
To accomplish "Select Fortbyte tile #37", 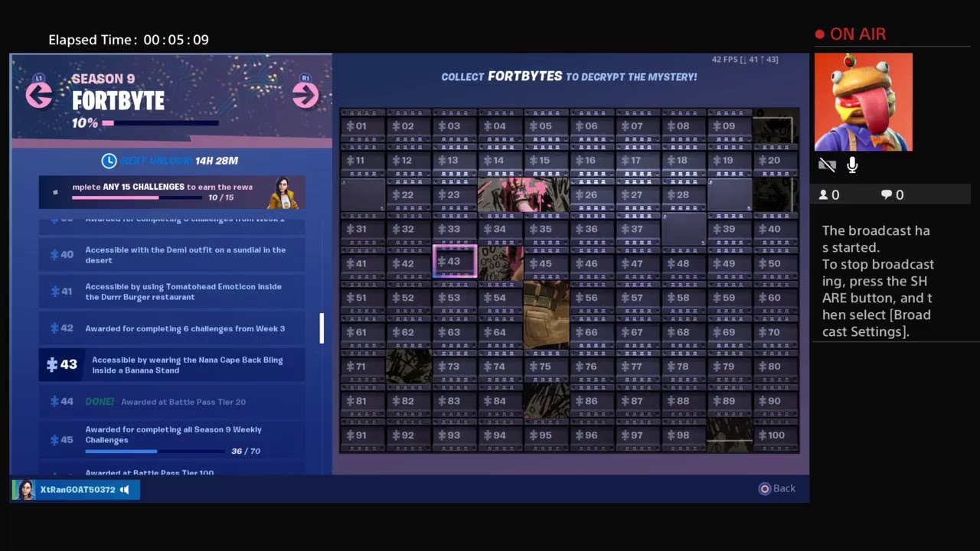I will (639, 229).
